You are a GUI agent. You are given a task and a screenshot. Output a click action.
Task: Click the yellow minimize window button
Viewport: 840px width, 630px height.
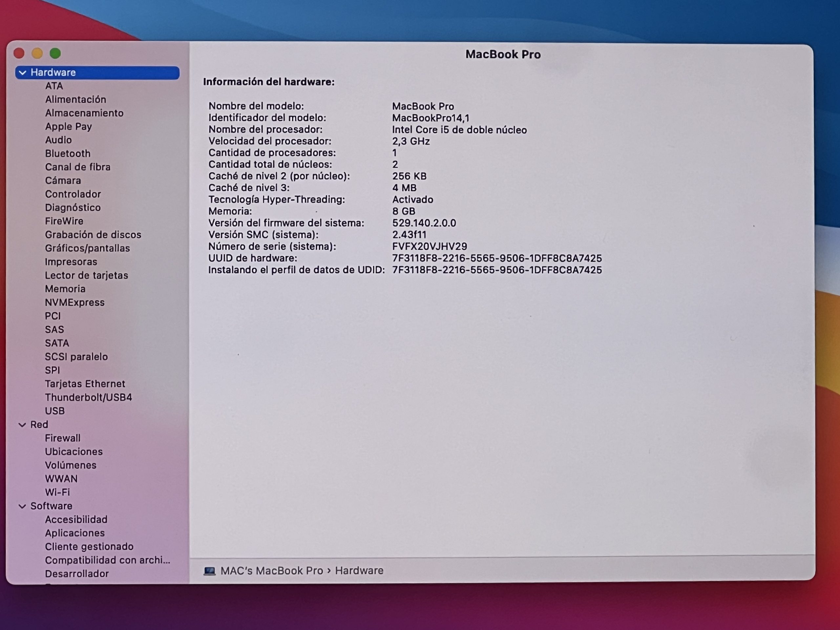[x=37, y=53]
